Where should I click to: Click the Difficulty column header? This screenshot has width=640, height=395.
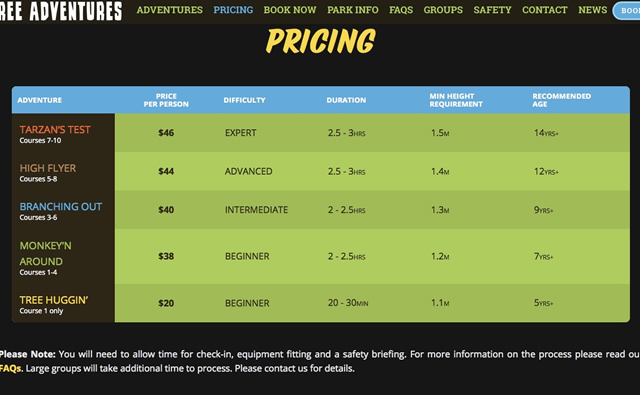244,100
